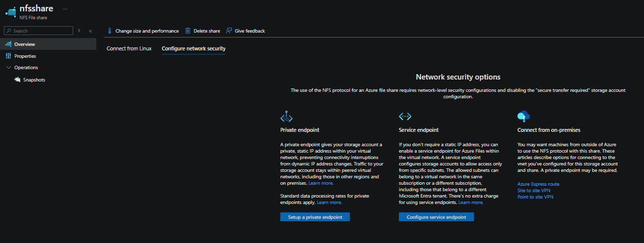
Task: Click the Connect from on-premises cloud icon
Action: coord(523,117)
